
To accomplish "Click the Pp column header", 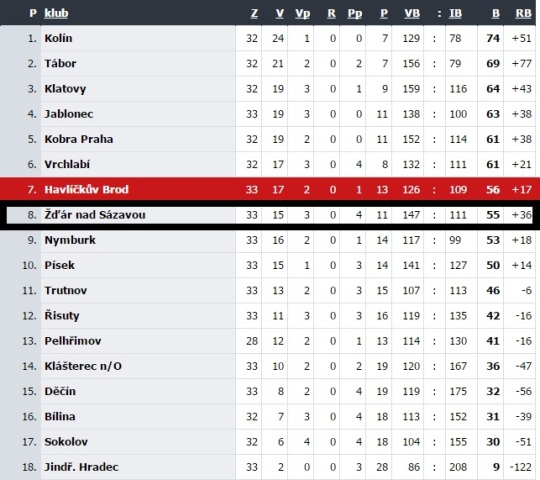I will pyautogui.click(x=355, y=13).
